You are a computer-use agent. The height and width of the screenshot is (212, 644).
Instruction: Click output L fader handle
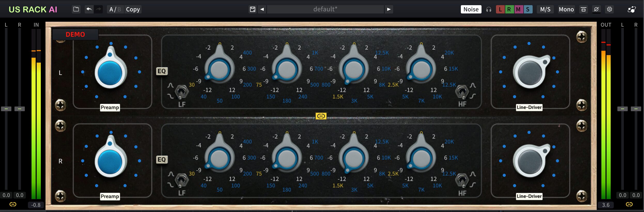623,109
